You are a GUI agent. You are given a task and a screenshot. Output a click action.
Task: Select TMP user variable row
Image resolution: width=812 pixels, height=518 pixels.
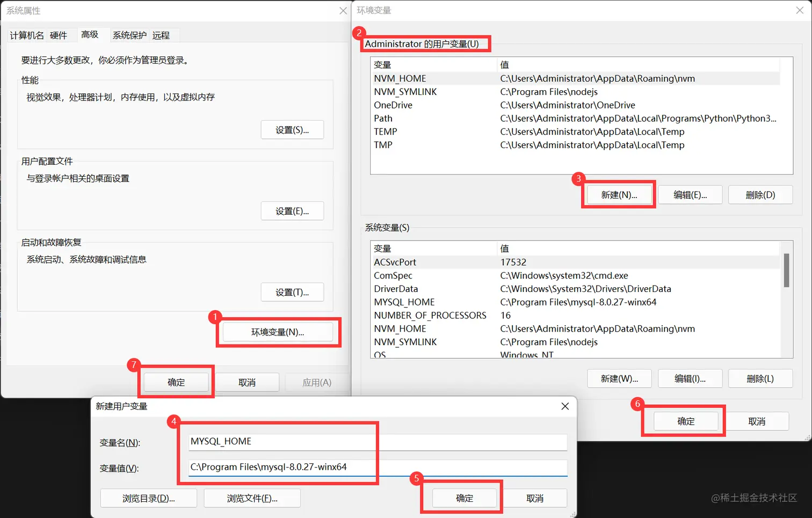click(x=575, y=145)
